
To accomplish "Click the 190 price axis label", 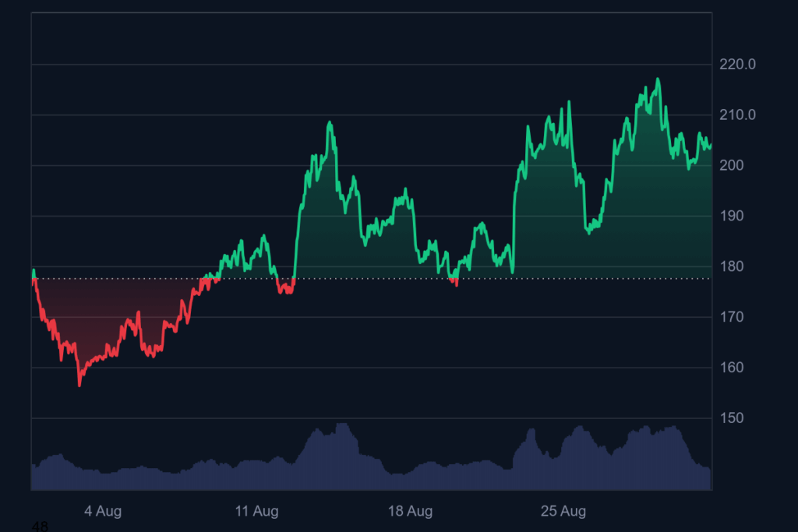I will pyautogui.click(x=732, y=217).
